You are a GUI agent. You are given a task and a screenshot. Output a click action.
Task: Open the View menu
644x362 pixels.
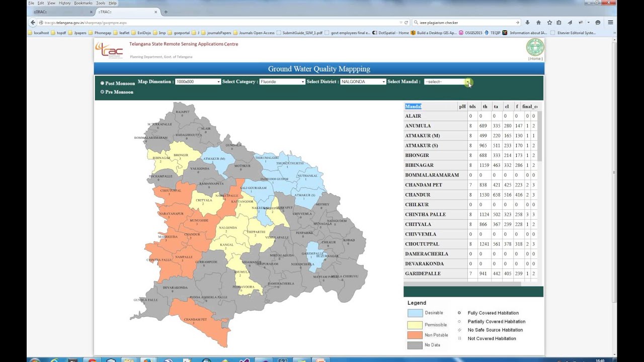[51, 3]
